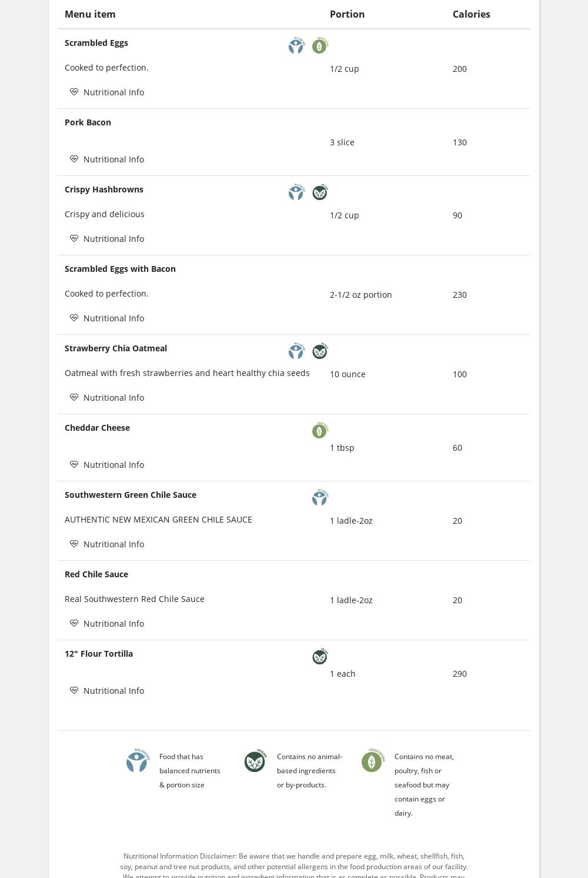Click the Vegan icon on 12" Flour Tortilla
Screen dimensions: 588x878
click(x=319, y=657)
